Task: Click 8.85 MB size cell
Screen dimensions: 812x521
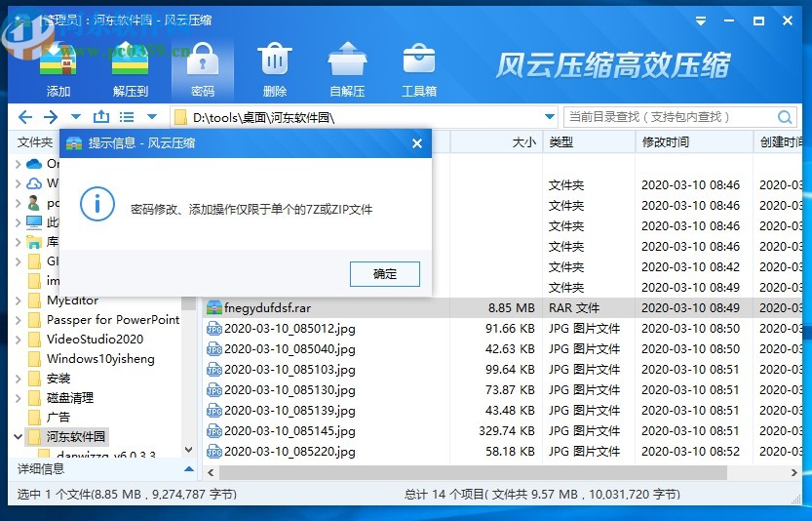Action: pyautogui.click(x=511, y=308)
